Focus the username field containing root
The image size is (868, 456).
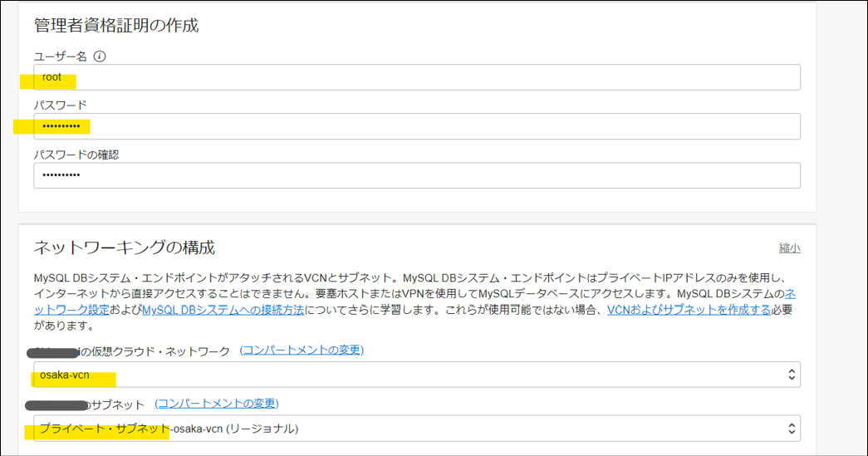click(x=417, y=77)
